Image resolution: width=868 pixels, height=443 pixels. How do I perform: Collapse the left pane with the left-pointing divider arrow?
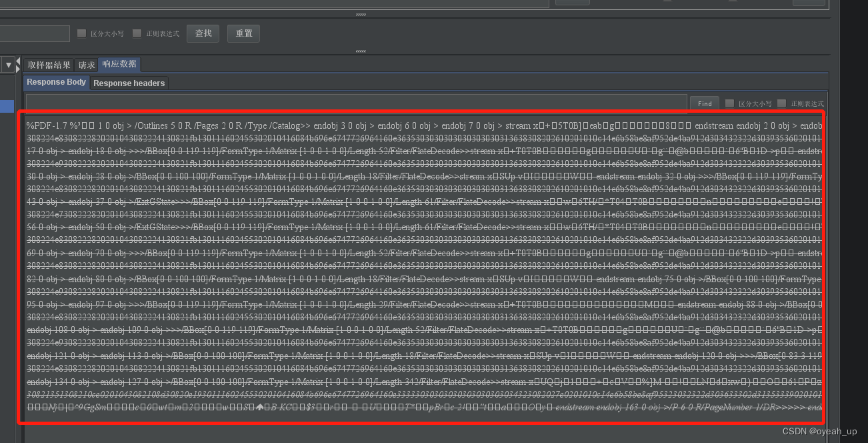[x=18, y=61]
